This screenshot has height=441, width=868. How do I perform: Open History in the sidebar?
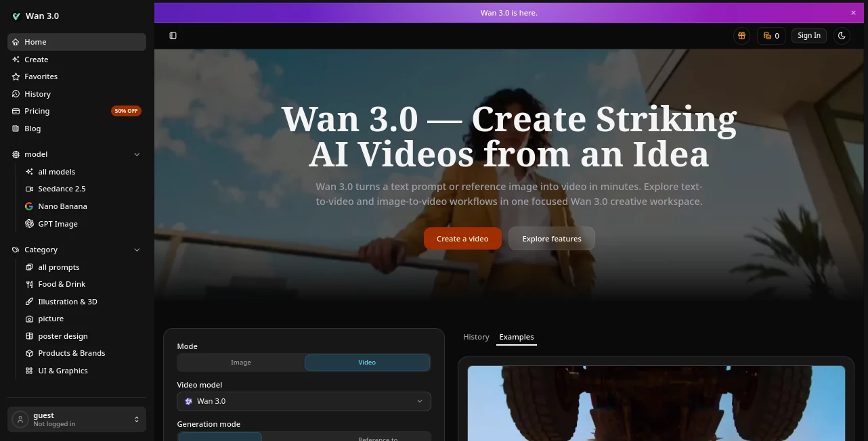(77, 94)
